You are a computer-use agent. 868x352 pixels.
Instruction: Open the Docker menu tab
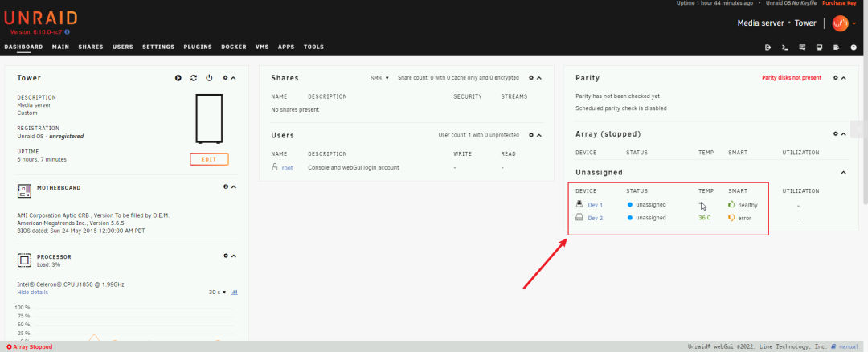pyautogui.click(x=234, y=47)
